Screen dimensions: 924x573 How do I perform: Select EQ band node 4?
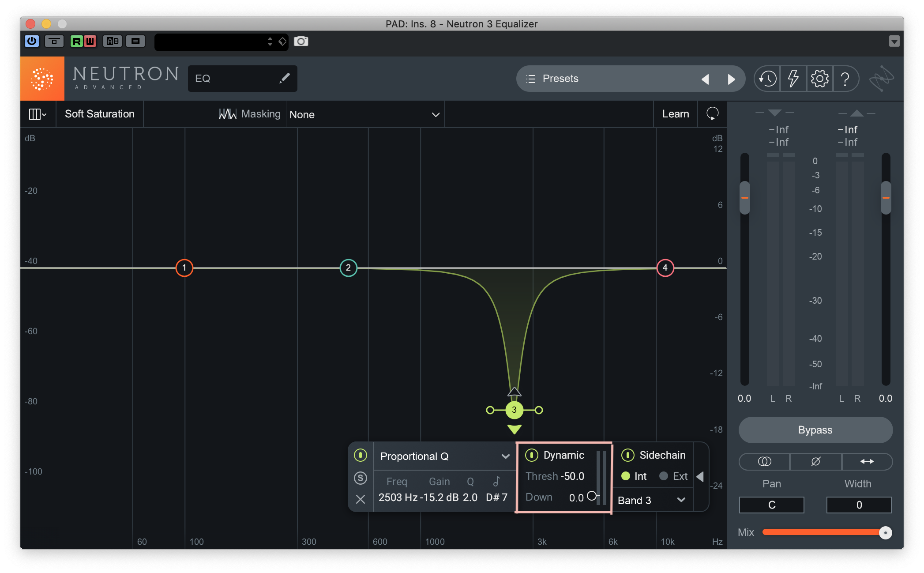coord(665,268)
